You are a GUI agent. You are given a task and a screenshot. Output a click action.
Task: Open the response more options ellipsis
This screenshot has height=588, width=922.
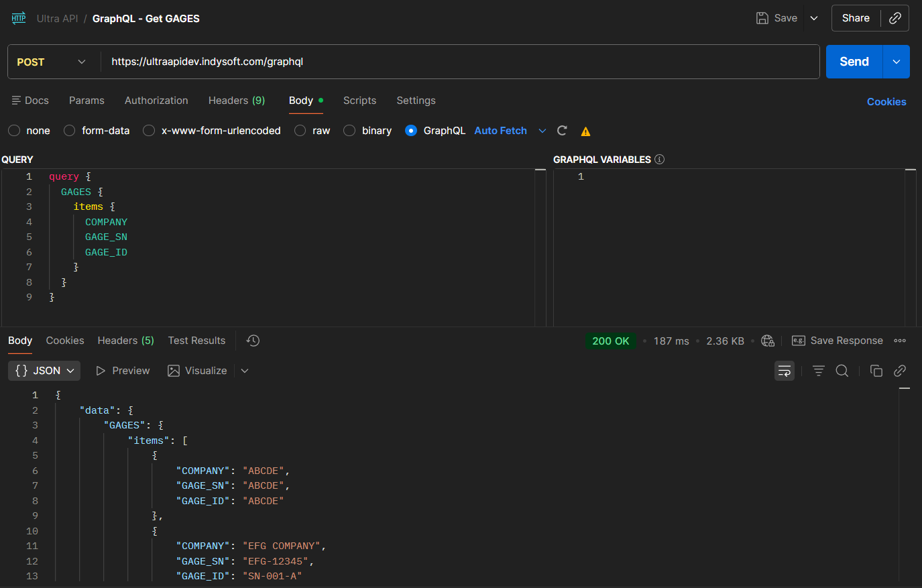pos(900,341)
